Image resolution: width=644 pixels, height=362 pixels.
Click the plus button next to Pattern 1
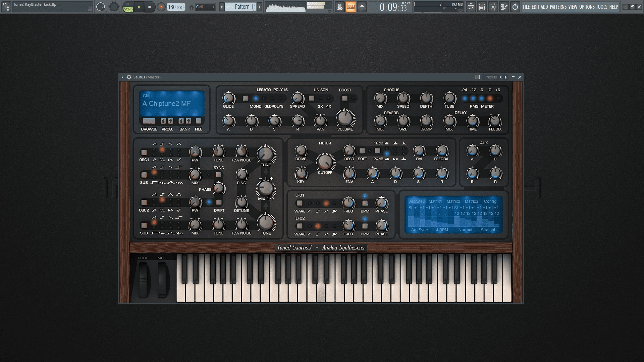[x=259, y=7]
